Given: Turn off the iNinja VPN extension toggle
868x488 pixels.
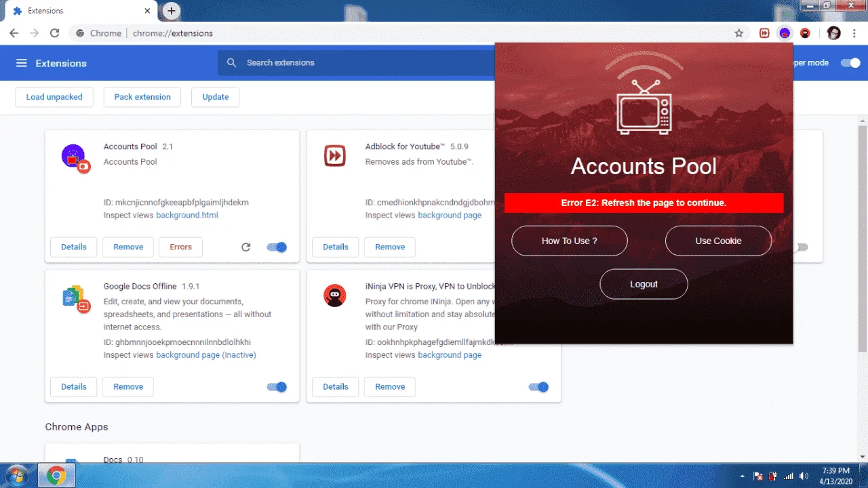Looking at the screenshot, I should point(538,387).
